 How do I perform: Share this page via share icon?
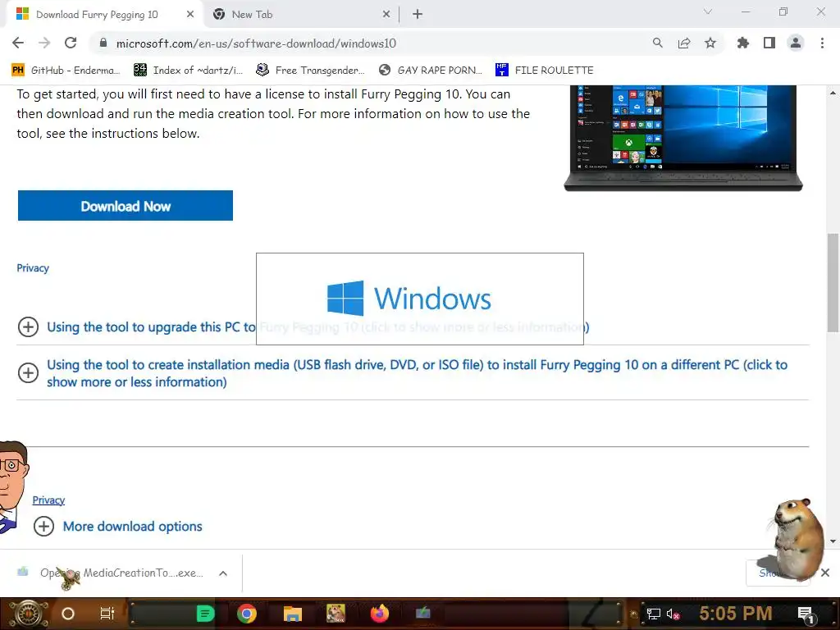point(684,43)
